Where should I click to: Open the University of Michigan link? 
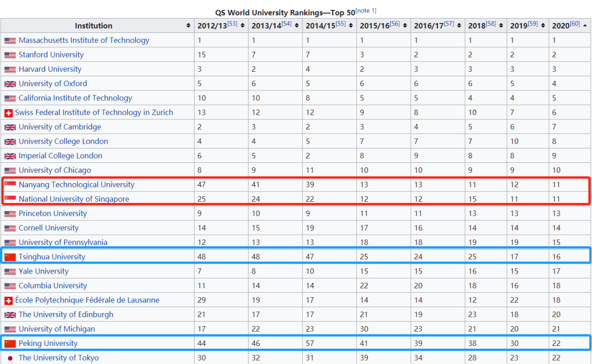tap(57, 328)
